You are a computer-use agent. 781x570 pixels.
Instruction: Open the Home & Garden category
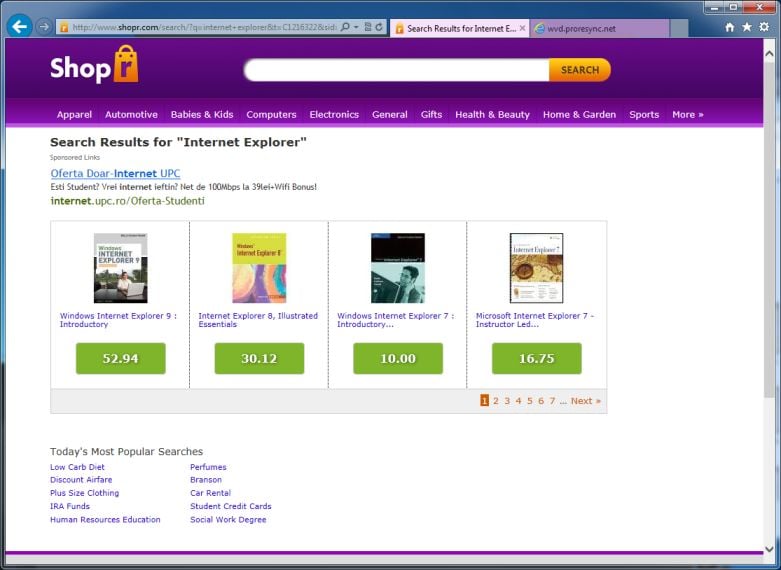pos(579,115)
